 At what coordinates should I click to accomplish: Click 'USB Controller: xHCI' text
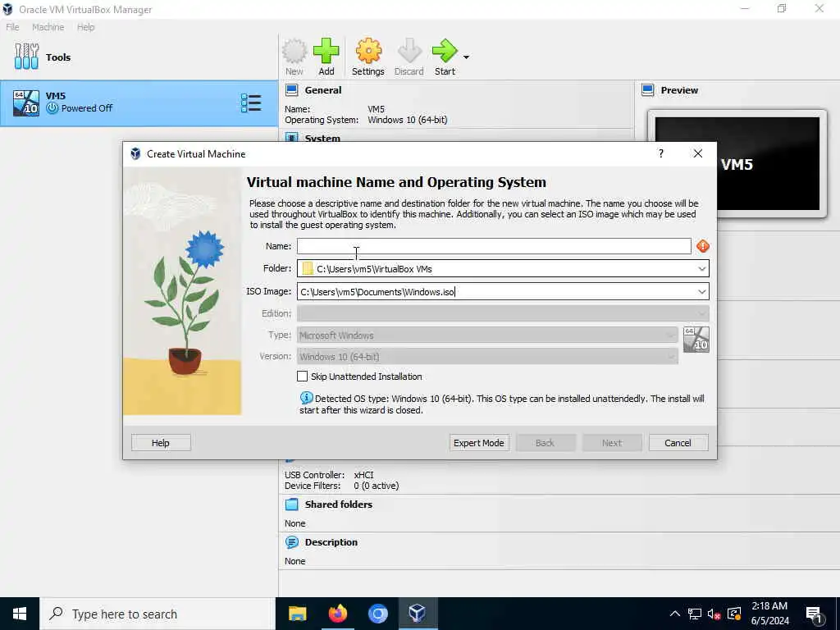pyautogui.click(x=329, y=475)
